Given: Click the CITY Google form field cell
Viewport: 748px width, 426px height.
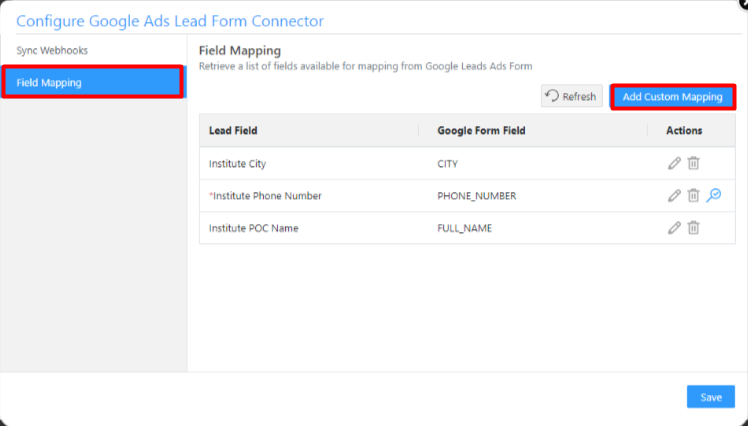Looking at the screenshot, I should pos(448,163).
